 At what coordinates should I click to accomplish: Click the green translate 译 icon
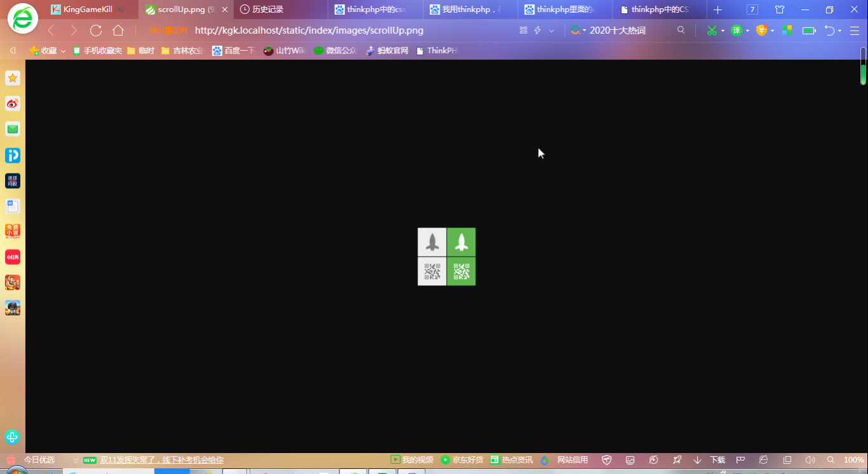(736, 30)
